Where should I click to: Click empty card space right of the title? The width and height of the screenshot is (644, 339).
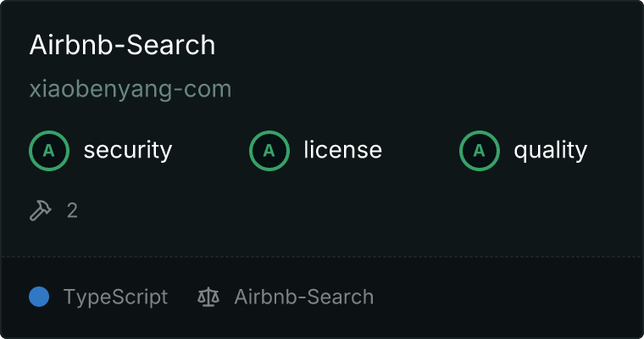[x=424, y=46]
